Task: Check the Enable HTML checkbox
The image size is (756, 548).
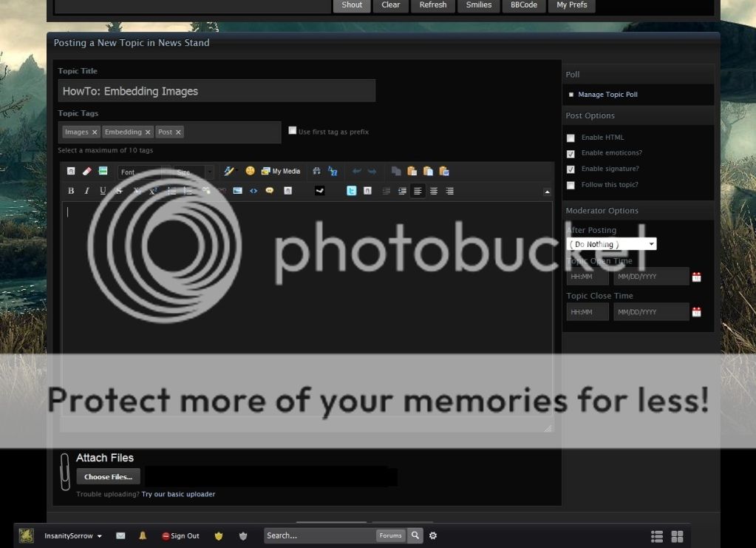Action: coord(571,138)
